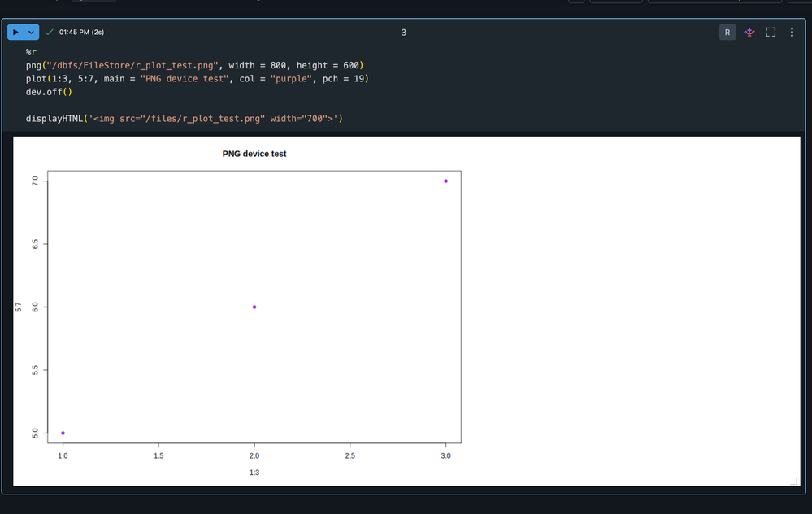Screen dimensions: 812x514
Task: Open the cell three-dot actions menu
Action: point(792,33)
